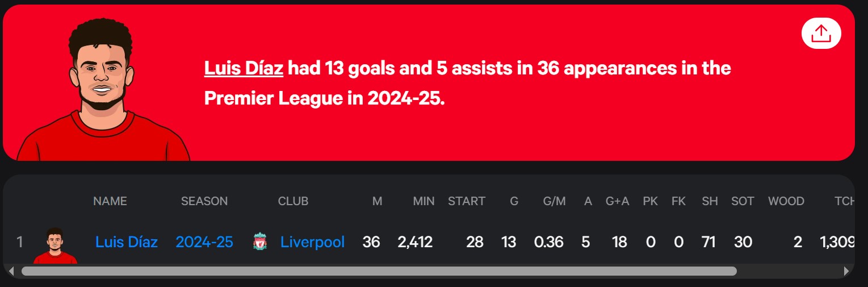Click Luis Díaz's small avatar in the table row
Image resolution: width=868 pixels, height=287 pixels.
point(55,246)
